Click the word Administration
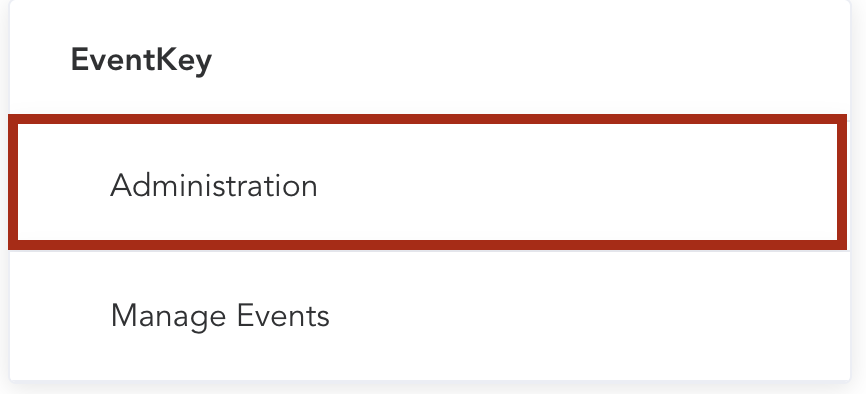This screenshot has width=866, height=394. coord(214,185)
